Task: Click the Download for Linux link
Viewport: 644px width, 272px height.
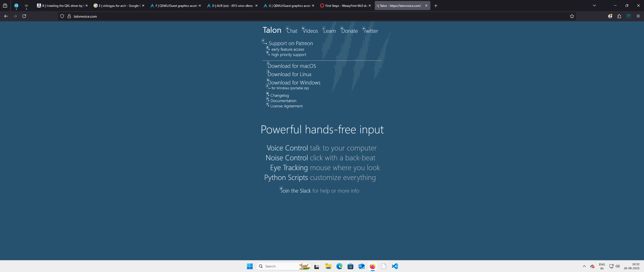Action: tap(290, 74)
